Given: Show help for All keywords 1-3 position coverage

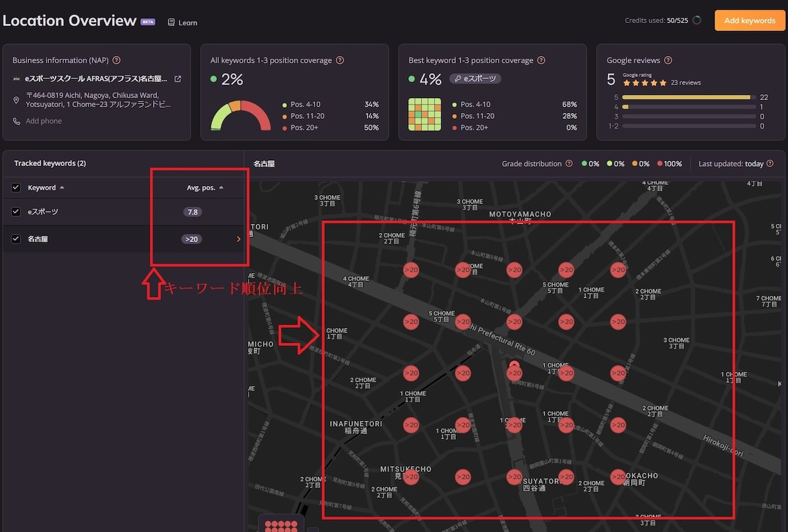Looking at the screenshot, I should [340, 60].
